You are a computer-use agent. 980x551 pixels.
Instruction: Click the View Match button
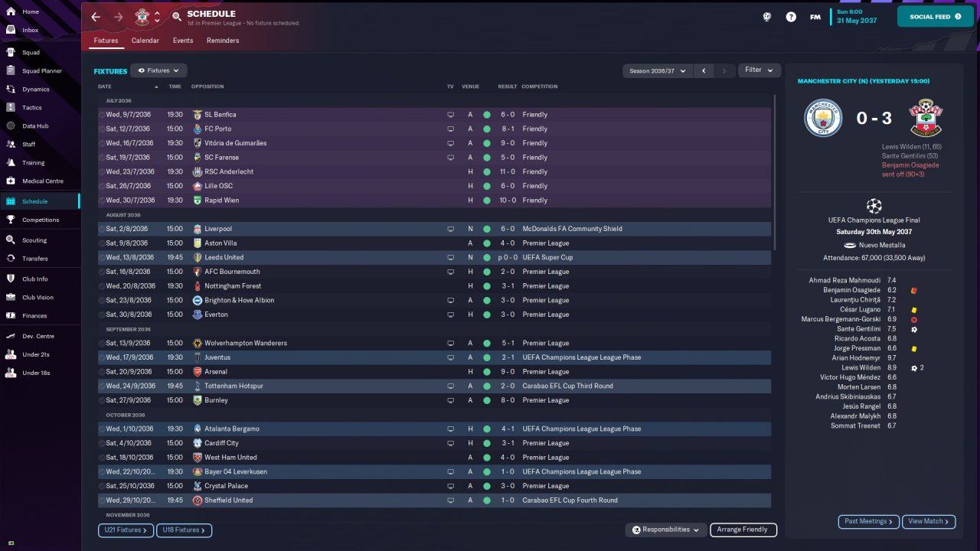[x=929, y=521]
